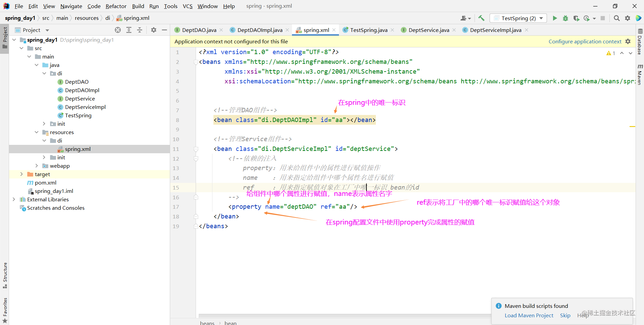The image size is (644, 325).
Task: Close the TestSpring.java tab
Action: 392,30
